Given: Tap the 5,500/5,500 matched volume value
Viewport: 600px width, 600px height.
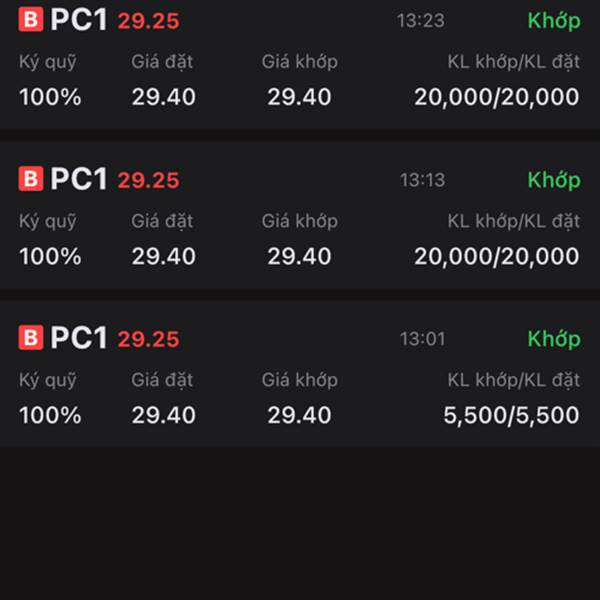Looking at the screenshot, I should 511,415.
